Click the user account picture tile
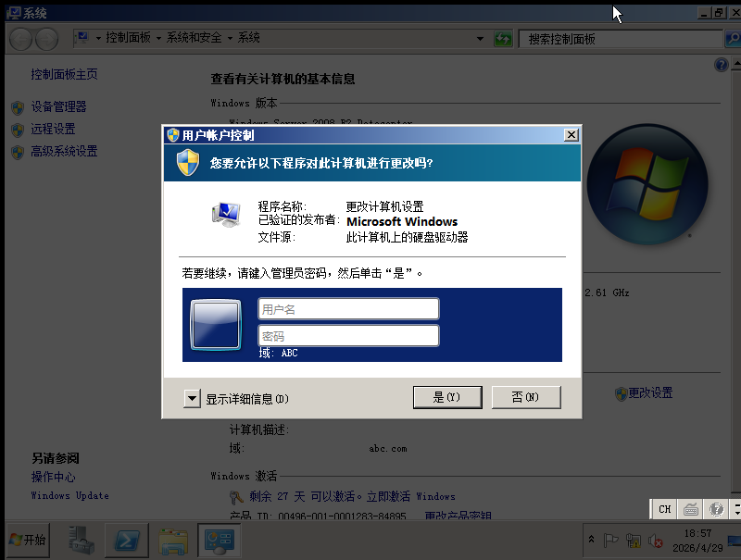The width and height of the screenshot is (741, 560). tap(216, 325)
